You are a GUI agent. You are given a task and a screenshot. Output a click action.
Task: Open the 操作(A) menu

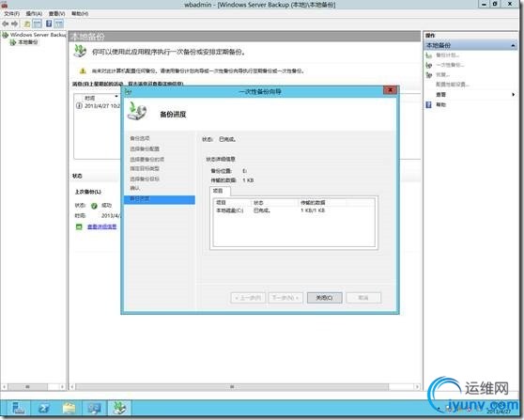34,14
